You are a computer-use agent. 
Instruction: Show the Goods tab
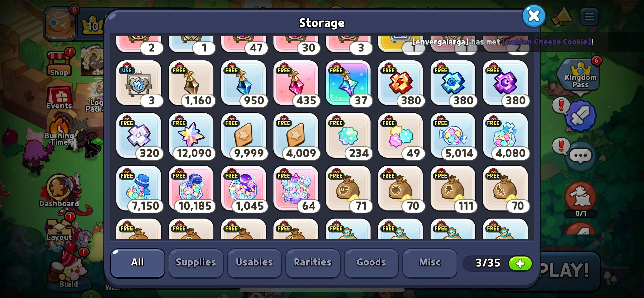[x=371, y=263]
